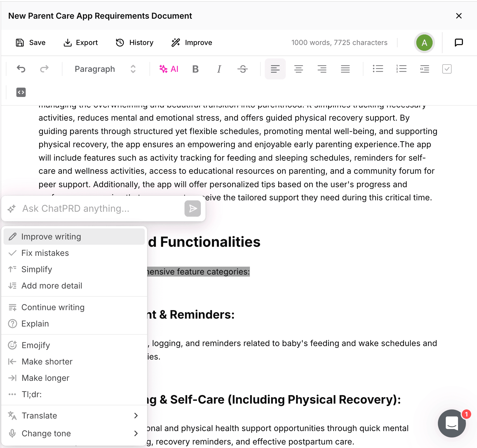The width and height of the screenshot is (477, 448).
Task: Insert a code block
Action: 21,92
